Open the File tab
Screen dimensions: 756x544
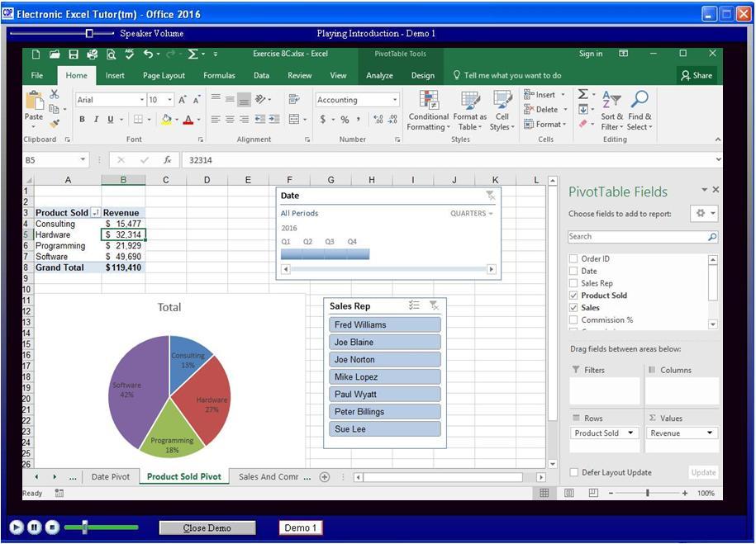coord(37,75)
